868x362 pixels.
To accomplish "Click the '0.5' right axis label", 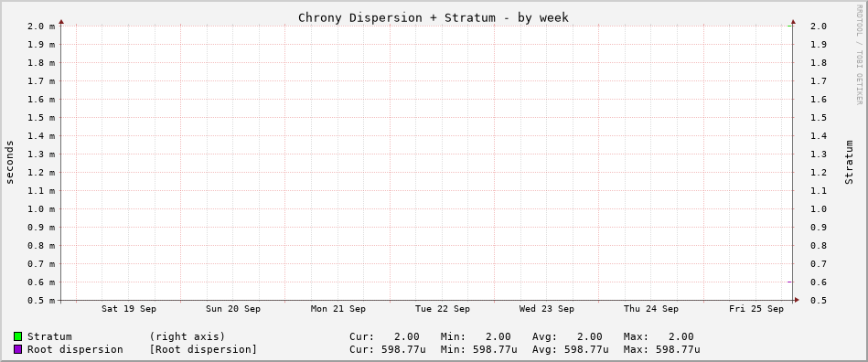I will pos(819,300).
